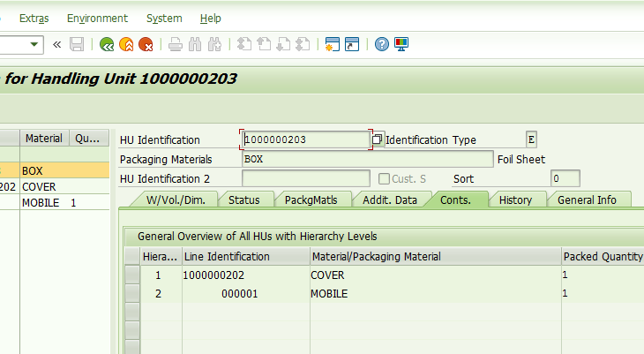Image resolution: width=644 pixels, height=354 pixels.
Task: Select the COVER row in left tree
Action: point(54,186)
